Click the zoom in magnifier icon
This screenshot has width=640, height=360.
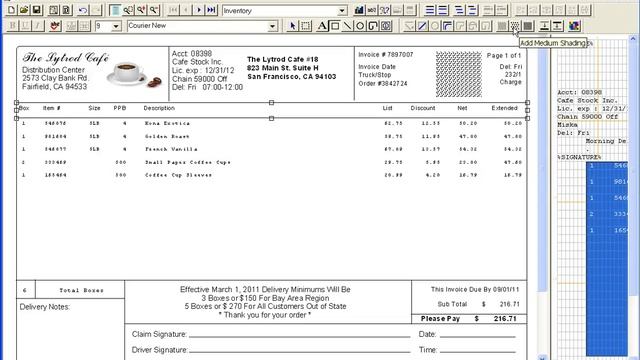(141, 10)
